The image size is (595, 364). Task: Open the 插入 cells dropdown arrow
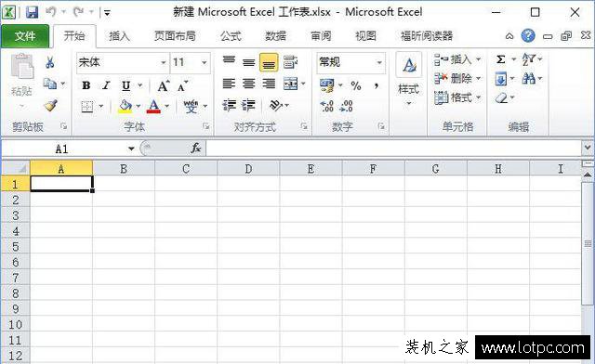point(479,59)
